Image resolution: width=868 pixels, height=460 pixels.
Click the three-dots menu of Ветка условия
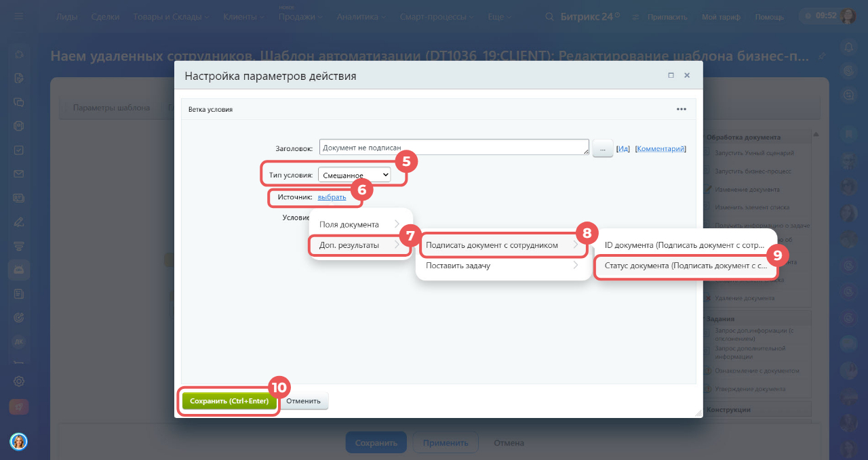pos(681,109)
